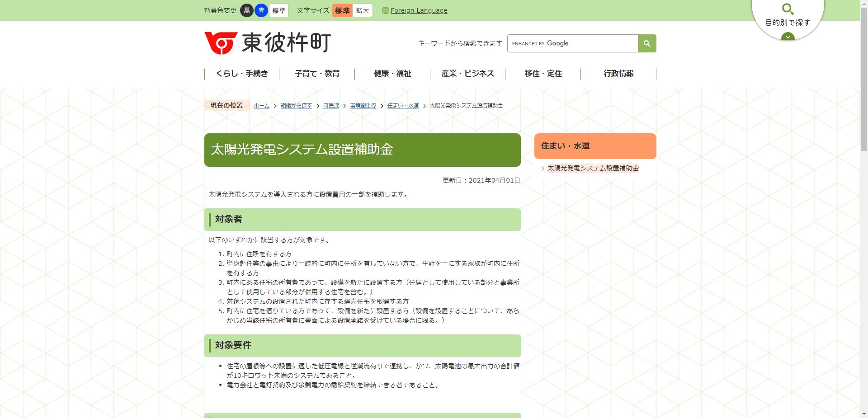This screenshot has height=418, width=868.
Task: Open the Foreign Language page
Action: [419, 10]
